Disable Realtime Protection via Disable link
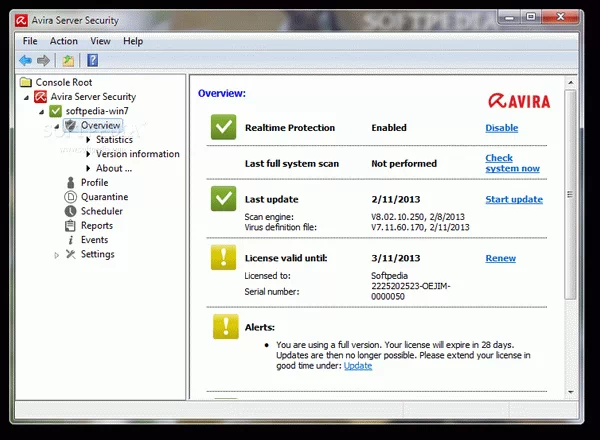The width and height of the screenshot is (600, 440). 501,128
